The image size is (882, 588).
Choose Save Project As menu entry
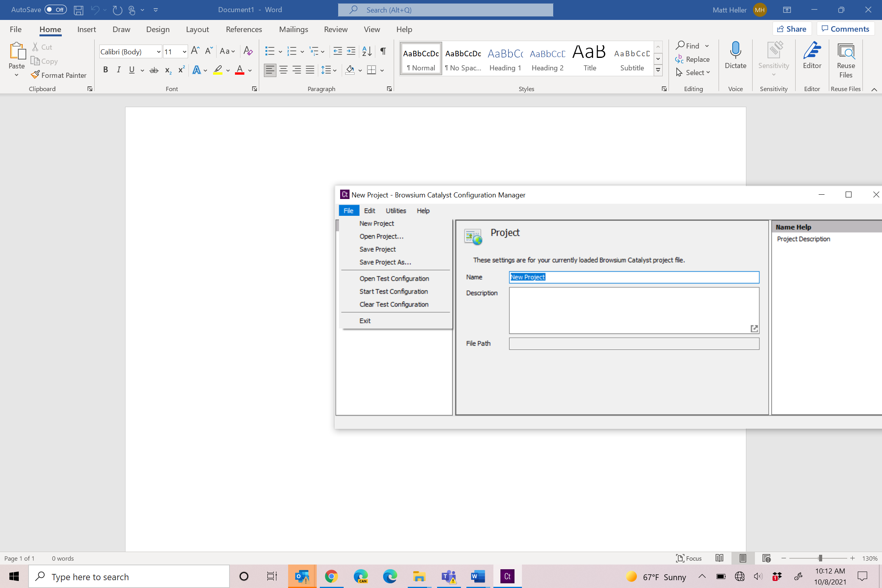(x=385, y=262)
